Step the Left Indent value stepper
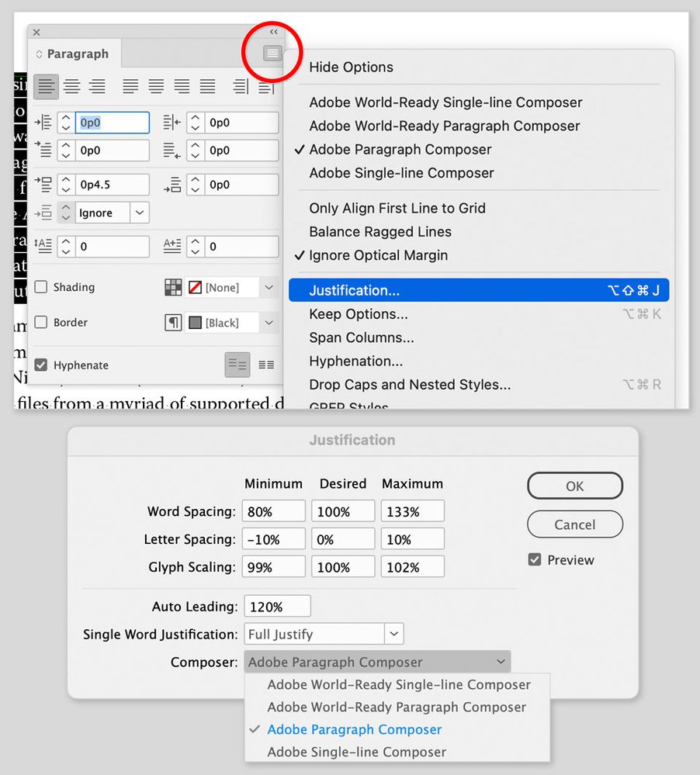 66,122
